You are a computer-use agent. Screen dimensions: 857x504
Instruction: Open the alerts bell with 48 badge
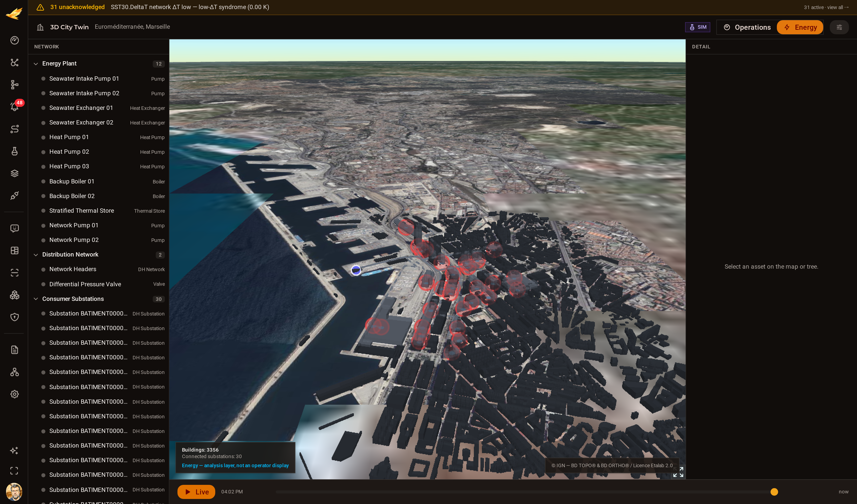pos(14,106)
